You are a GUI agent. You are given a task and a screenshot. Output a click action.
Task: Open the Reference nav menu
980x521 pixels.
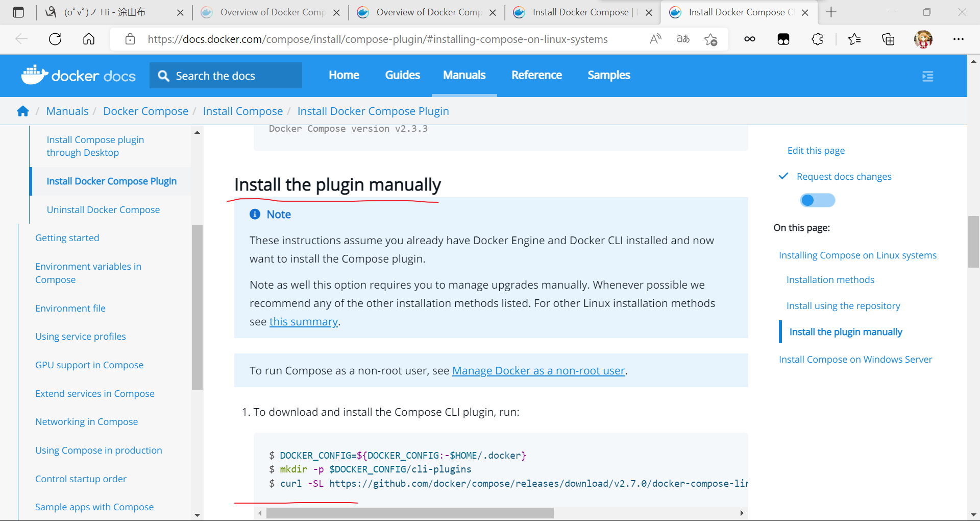point(536,75)
